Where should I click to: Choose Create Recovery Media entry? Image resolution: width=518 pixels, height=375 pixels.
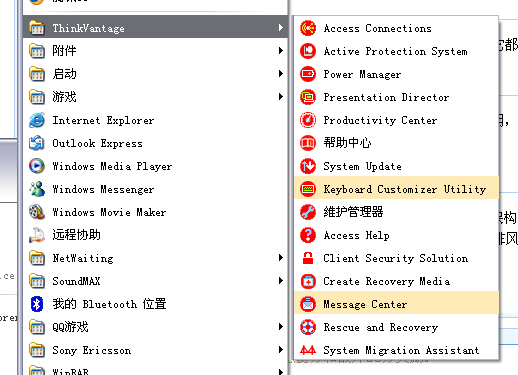tap(396, 281)
